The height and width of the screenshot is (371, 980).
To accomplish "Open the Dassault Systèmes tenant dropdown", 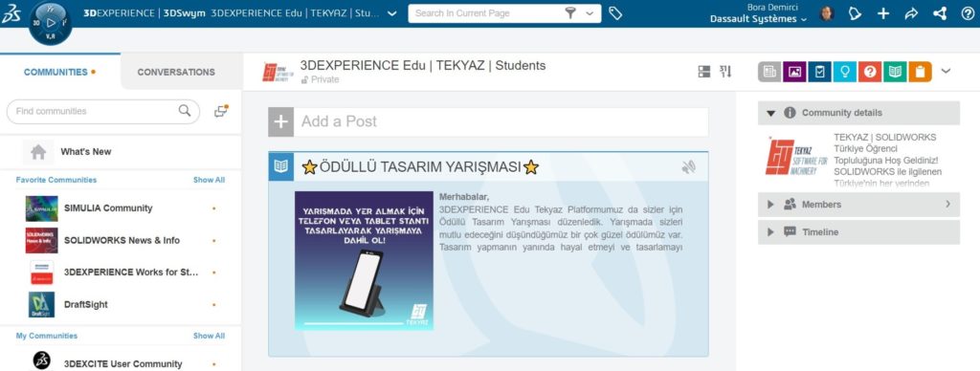I will tap(758, 19).
